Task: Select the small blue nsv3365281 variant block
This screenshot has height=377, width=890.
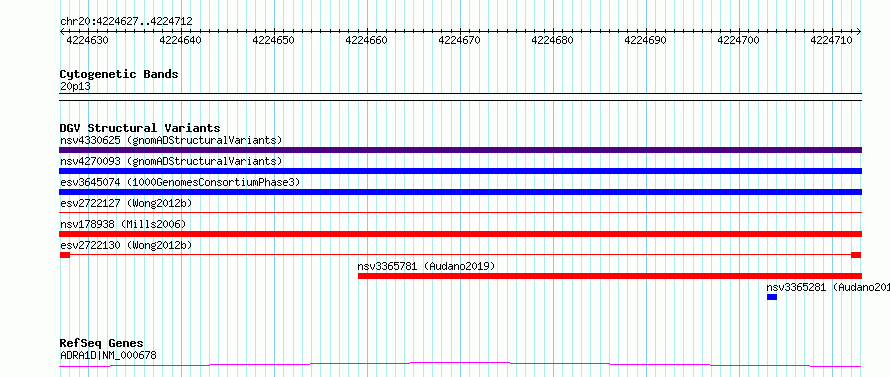Action: click(x=772, y=297)
